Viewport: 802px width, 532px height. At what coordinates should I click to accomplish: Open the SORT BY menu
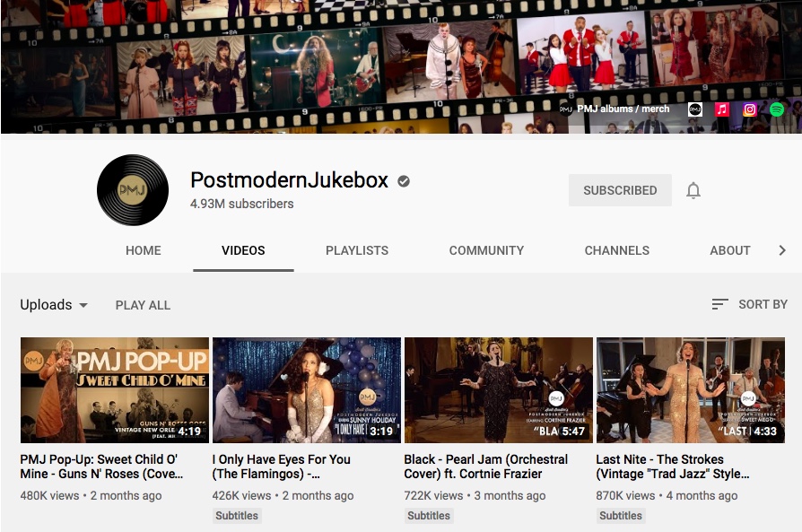[750, 304]
